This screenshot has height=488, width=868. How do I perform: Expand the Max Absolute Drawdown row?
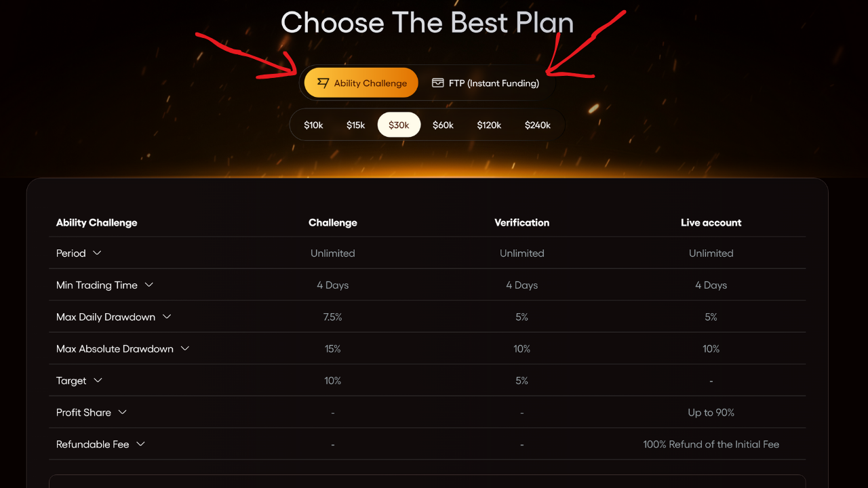pyautogui.click(x=185, y=348)
